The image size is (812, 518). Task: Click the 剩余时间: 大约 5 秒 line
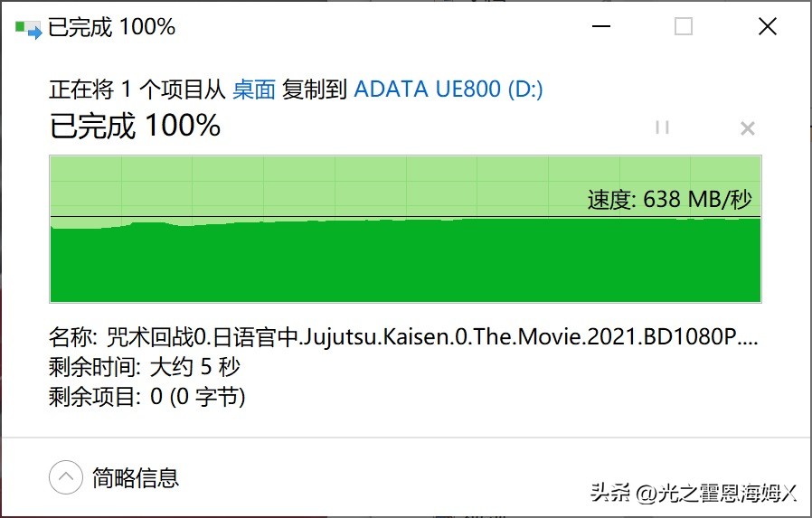click(x=144, y=367)
